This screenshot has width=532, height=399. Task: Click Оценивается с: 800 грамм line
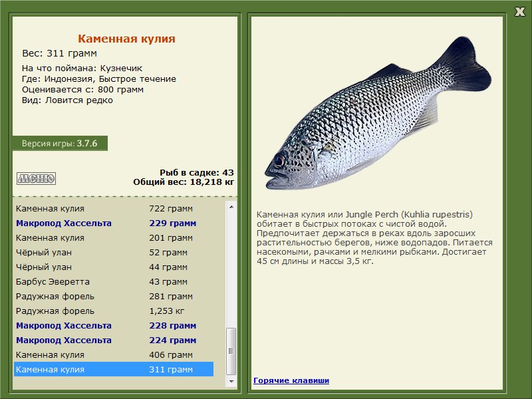(82, 90)
